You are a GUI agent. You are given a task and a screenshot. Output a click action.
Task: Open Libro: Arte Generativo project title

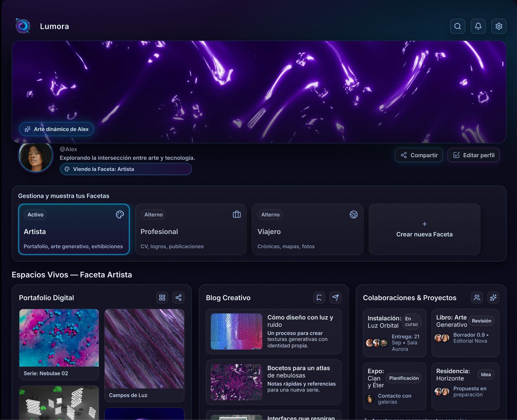tap(451, 321)
